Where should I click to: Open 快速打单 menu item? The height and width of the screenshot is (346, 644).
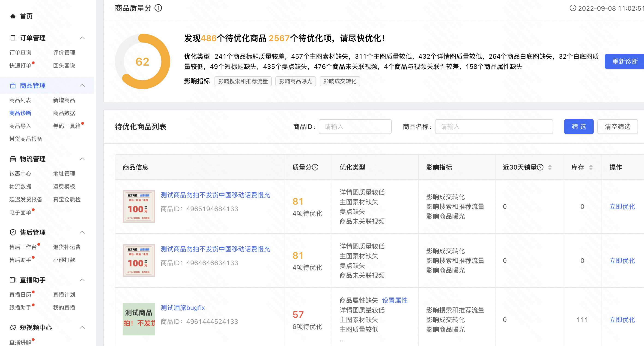(x=20, y=66)
